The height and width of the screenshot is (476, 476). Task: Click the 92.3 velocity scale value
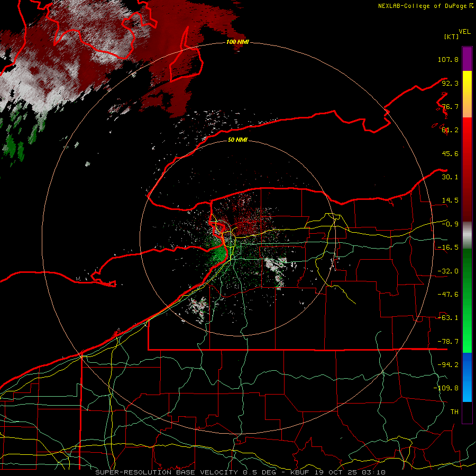click(x=450, y=83)
